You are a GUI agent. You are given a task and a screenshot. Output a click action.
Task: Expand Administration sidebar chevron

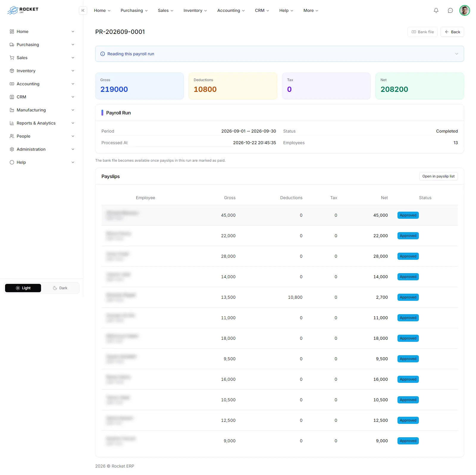point(73,149)
